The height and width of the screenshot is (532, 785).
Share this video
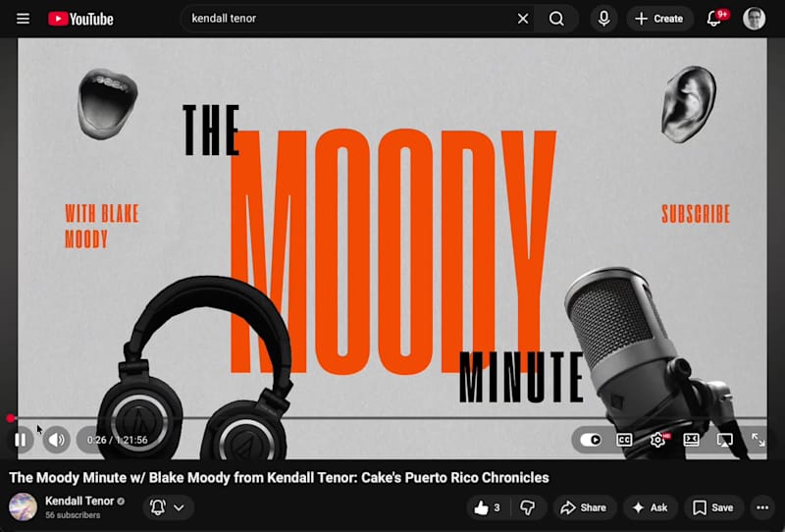tap(584, 507)
